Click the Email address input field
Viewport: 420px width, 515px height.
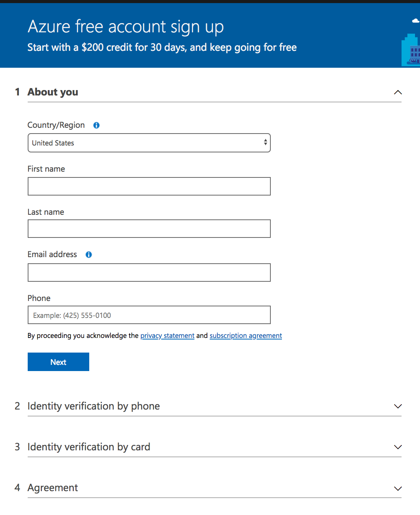(x=149, y=272)
